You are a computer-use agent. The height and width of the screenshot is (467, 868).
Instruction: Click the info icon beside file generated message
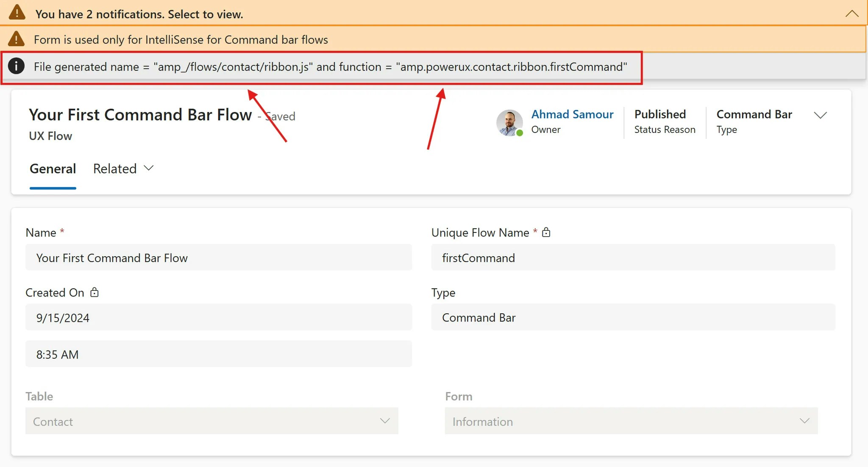click(17, 66)
